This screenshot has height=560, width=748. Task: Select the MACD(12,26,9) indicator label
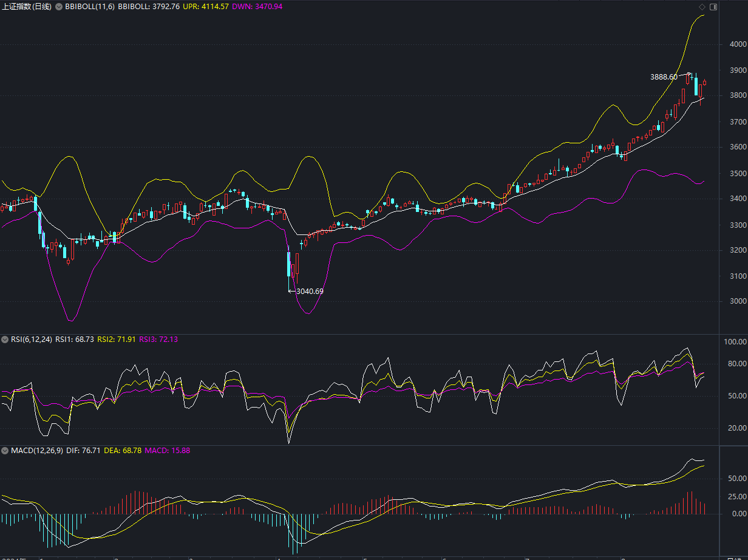tap(36, 451)
